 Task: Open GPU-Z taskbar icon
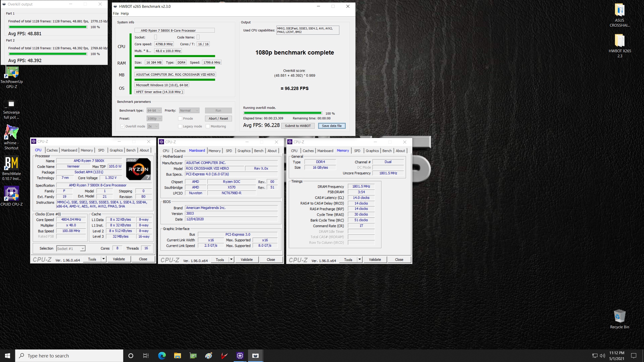coord(193,356)
